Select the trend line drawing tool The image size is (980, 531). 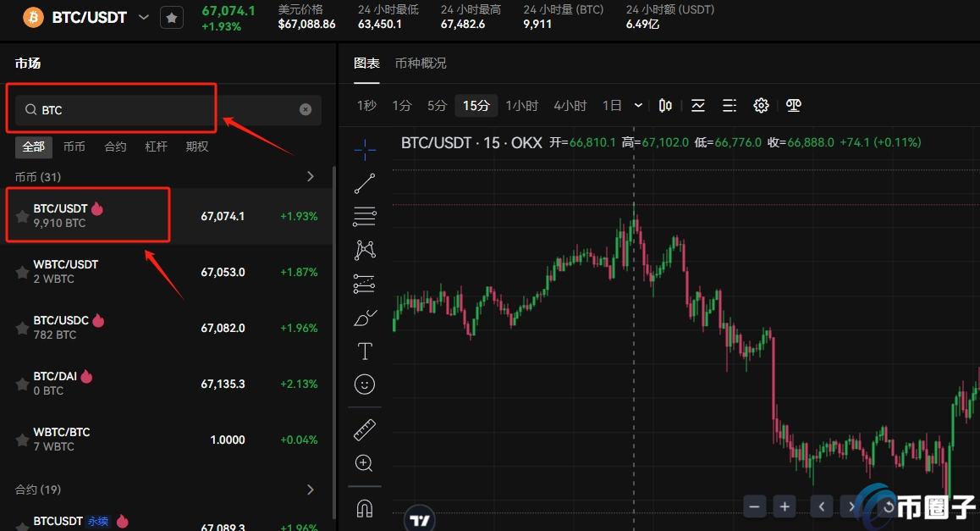[x=365, y=184]
